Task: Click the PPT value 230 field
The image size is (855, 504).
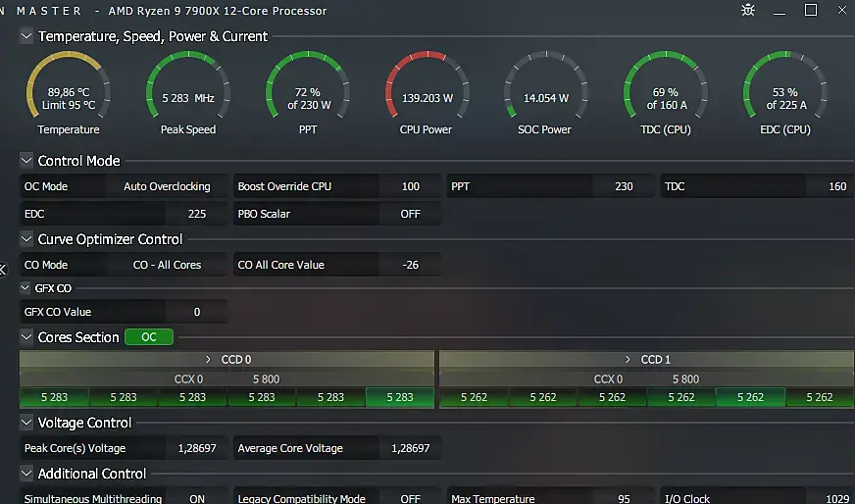Action: 624,186
